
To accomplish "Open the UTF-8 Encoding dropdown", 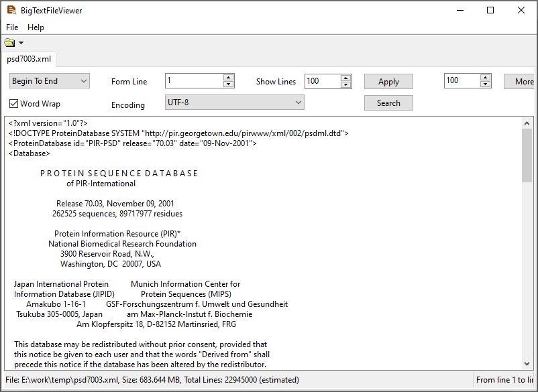I will coord(234,102).
